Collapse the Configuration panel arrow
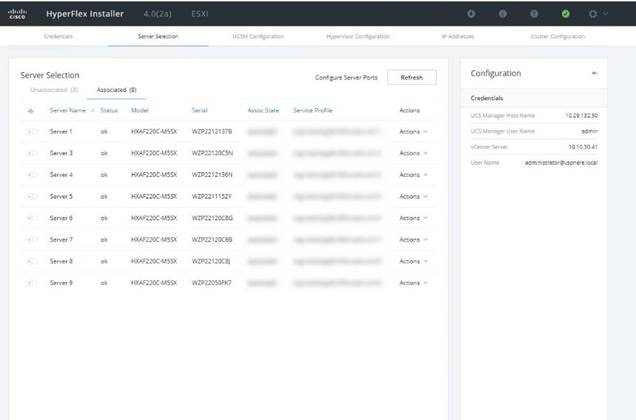 594,73
